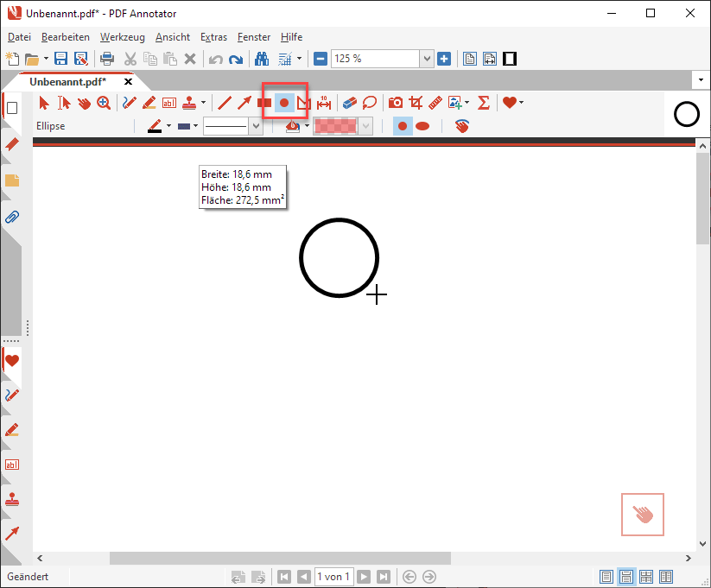The height and width of the screenshot is (588, 711).
Task: Switch to continuous page layout
Action: pyautogui.click(x=626, y=577)
